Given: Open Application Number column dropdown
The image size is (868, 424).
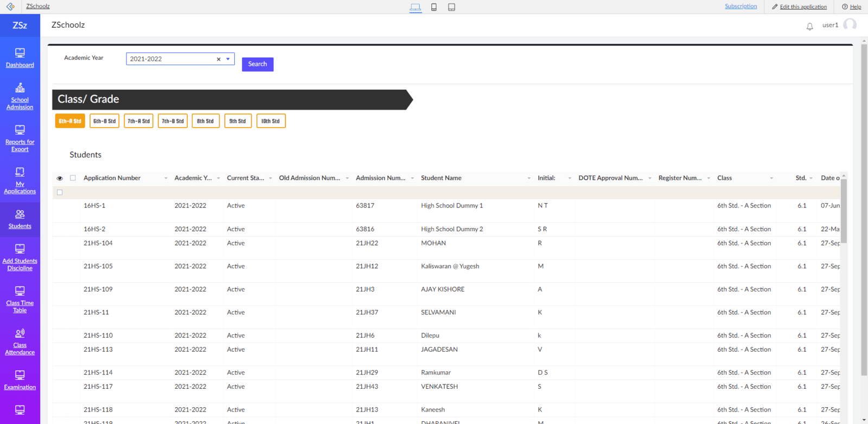Looking at the screenshot, I should click(x=165, y=179).
